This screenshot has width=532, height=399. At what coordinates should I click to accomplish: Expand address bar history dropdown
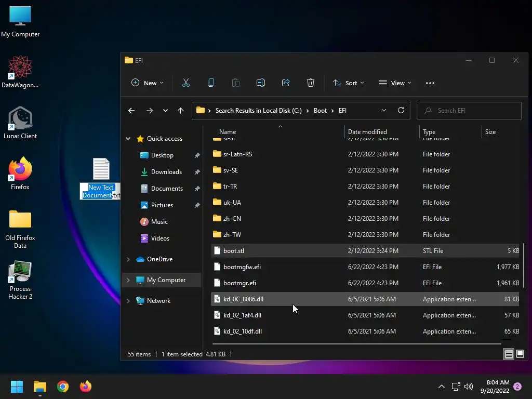(x=384, y=110)
